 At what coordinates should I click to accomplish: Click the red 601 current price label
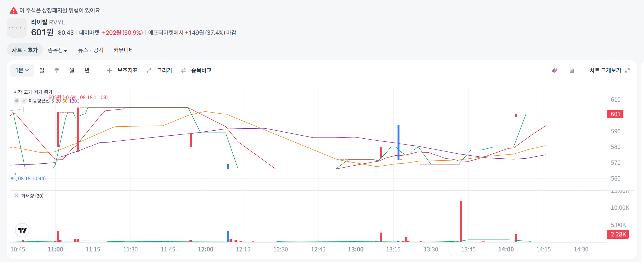[615, 114]
